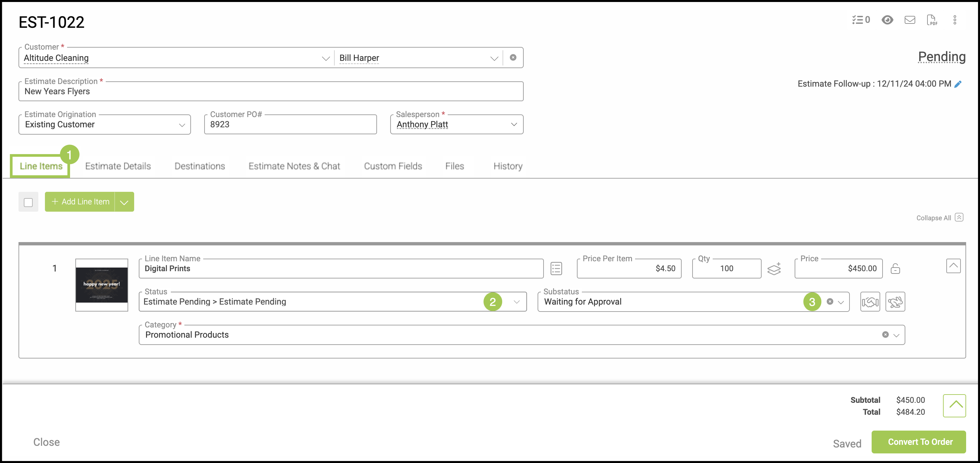Open the three-dot more options menu
Image resolution: width=980 pixels, height=463 pixels.
(x=955, y=20)
